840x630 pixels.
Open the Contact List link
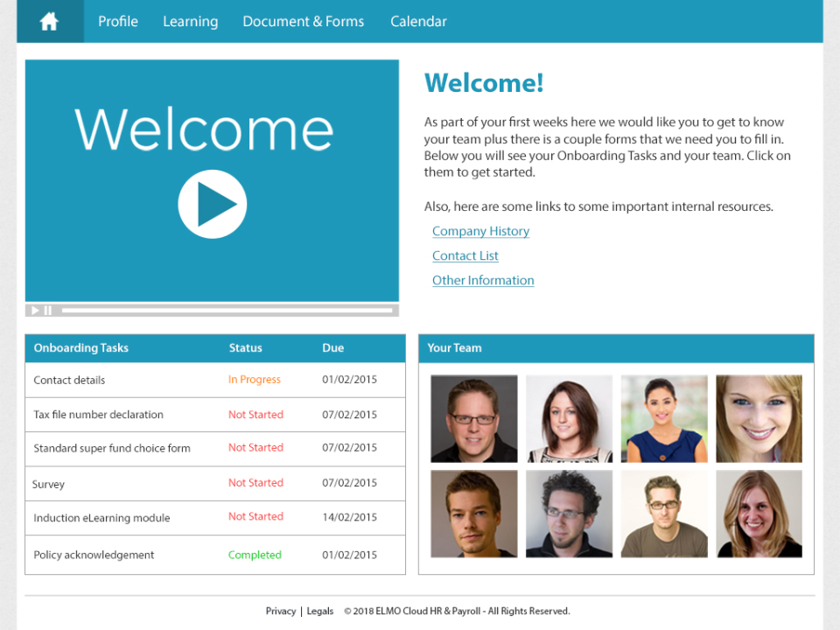(465, 255)
